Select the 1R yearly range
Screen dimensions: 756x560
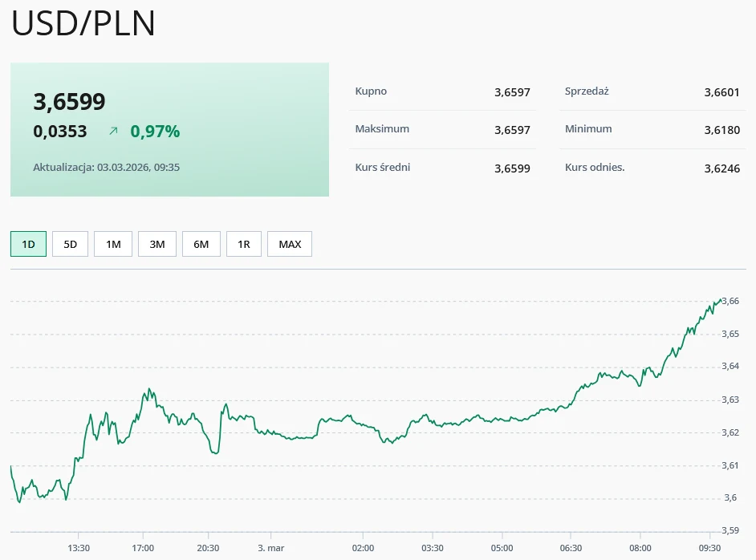pyautogui.click(x=244, y=243)
